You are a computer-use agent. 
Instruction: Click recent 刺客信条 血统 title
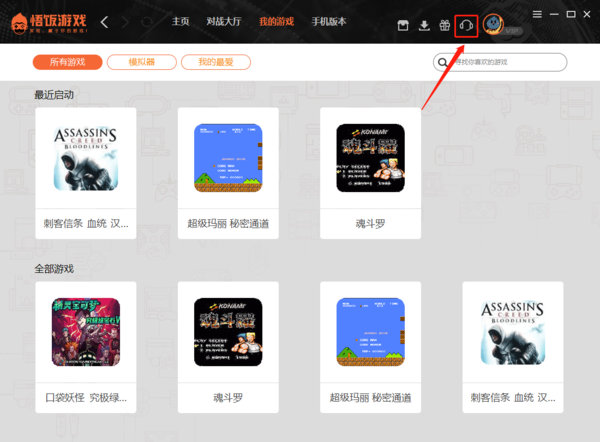point(86,223)
